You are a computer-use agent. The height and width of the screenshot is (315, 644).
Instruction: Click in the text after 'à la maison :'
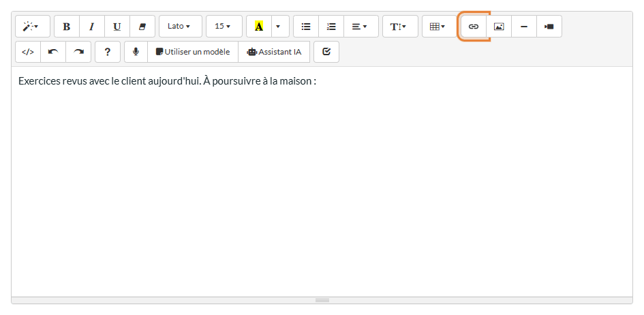(x=318, y=81)
